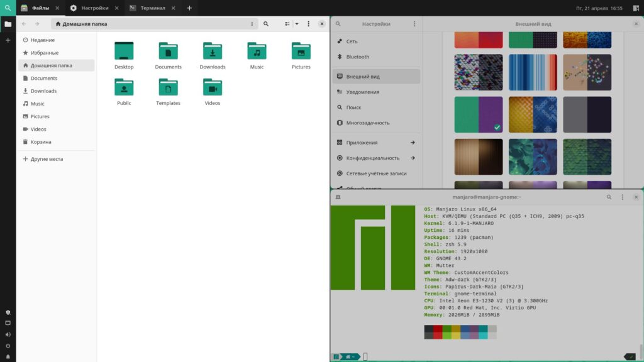Open the Downloads folder icon
Image resolution: width=644 pixels, height=362 pixels.
point(213,52)
